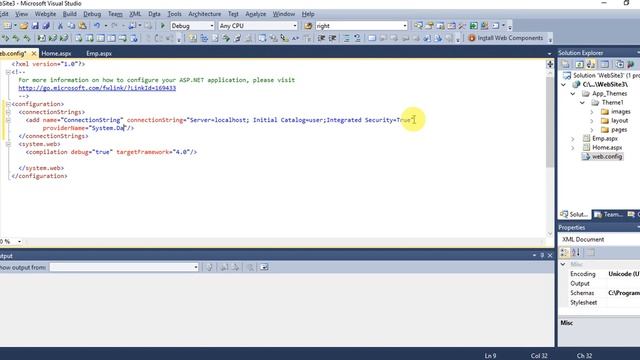Follow the go.microsoft.com fwlink hyperlink

pyautogui.click(x=97, y=88)
